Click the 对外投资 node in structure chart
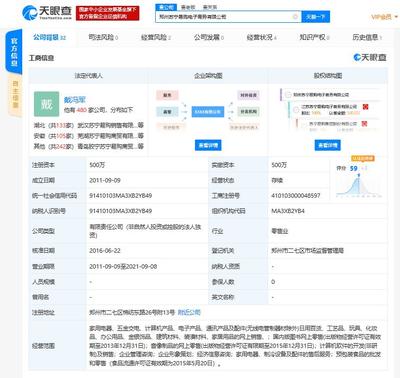Screen dimensions: 400x378 click(249, 95)
